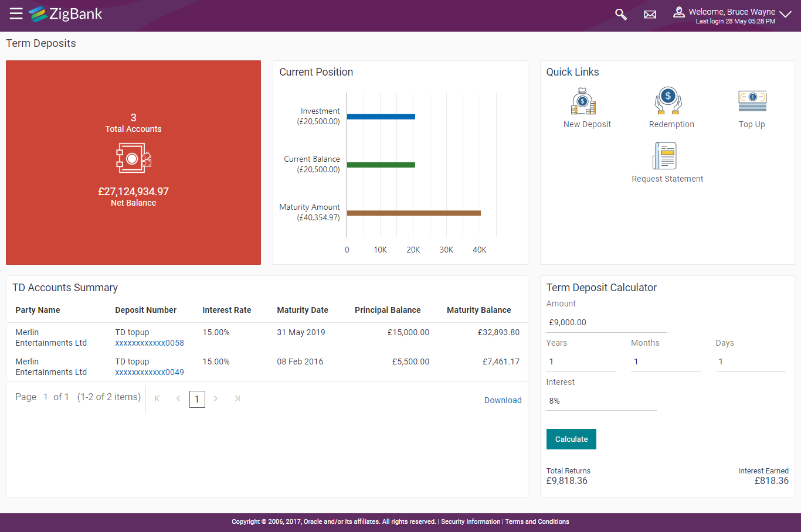Click the Last login timestamp text

point(735,21)
